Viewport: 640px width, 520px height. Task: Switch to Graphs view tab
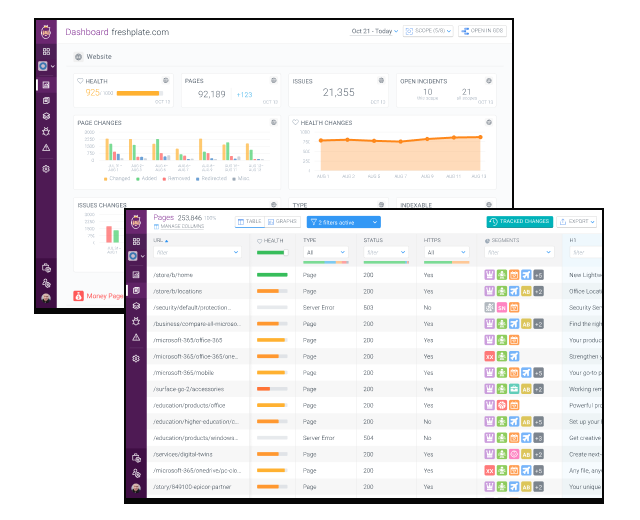tap(282, 221)
